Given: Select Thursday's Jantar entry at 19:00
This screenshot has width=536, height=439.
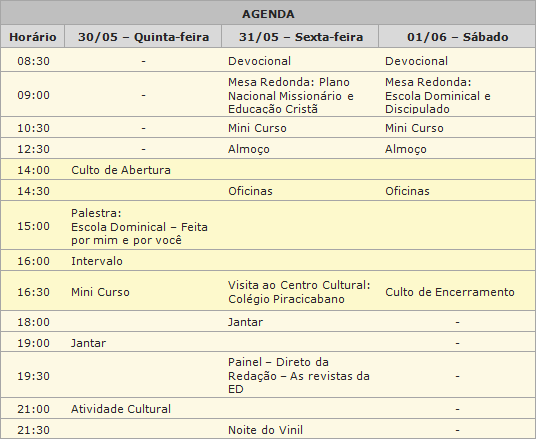Looking at the screenshot, I should coord(88,343).
